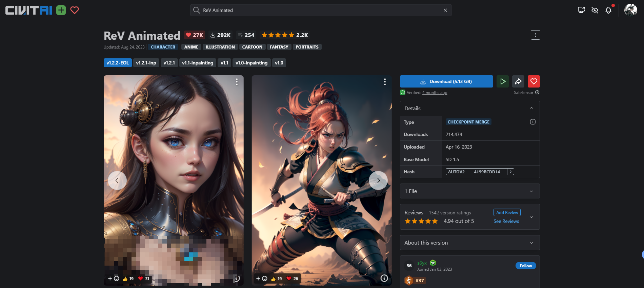
Task: Add reaction on the samurai image
Action: [x=262, y=279]
